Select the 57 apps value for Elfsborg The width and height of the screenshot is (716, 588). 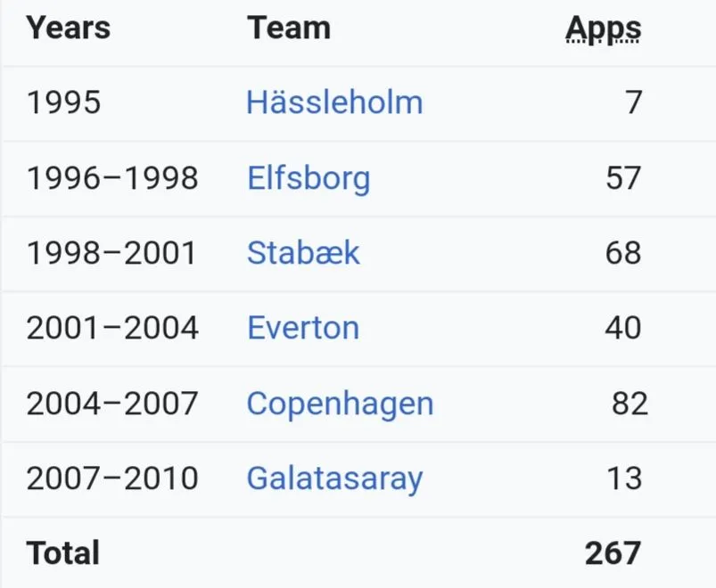(622, 178)
